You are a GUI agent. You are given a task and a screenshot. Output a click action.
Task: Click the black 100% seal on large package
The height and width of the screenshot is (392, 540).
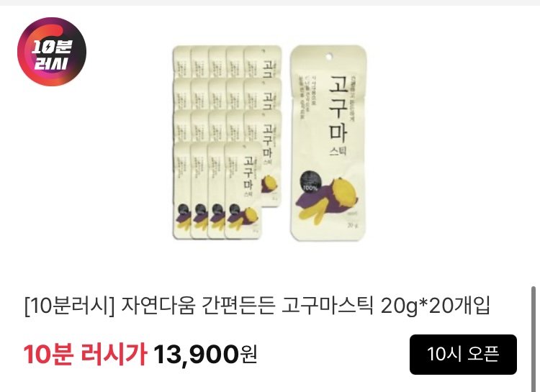click(310, 183)
